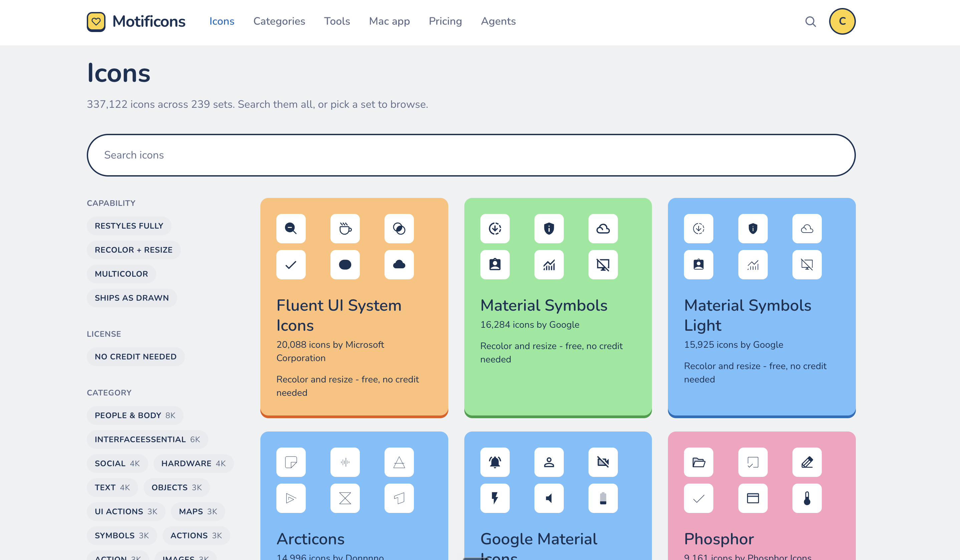
Task: Open the Categories nav item
Action: 279,21
